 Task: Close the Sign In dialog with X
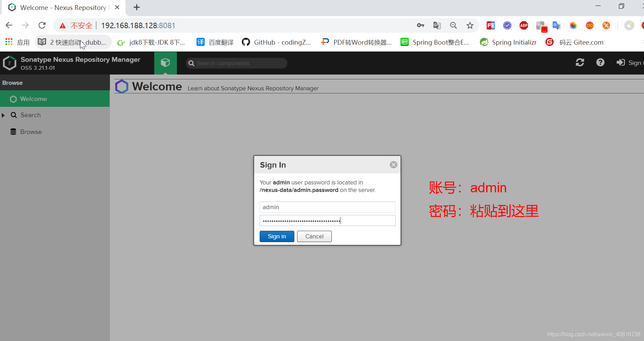393,164
